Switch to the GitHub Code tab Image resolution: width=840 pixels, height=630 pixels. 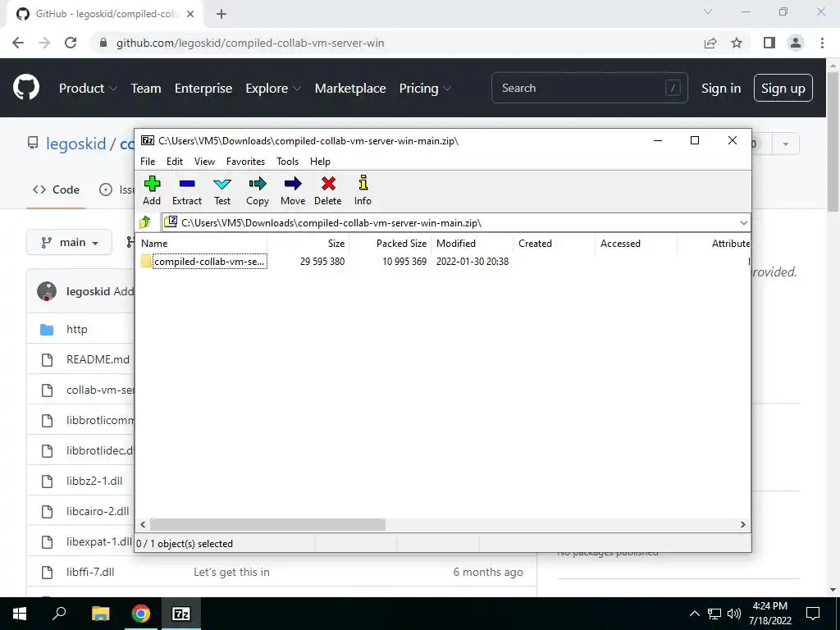[56, 189]
